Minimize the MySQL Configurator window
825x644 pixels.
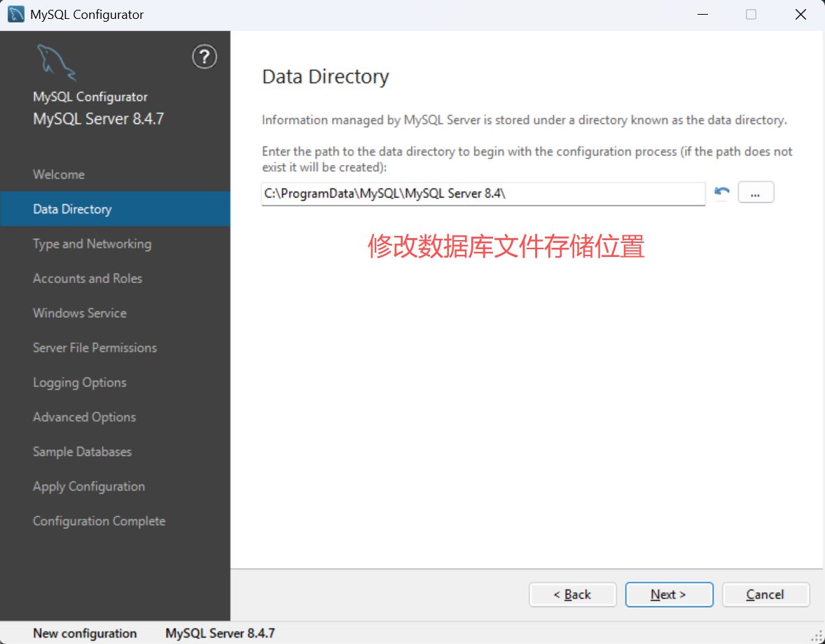702,14
